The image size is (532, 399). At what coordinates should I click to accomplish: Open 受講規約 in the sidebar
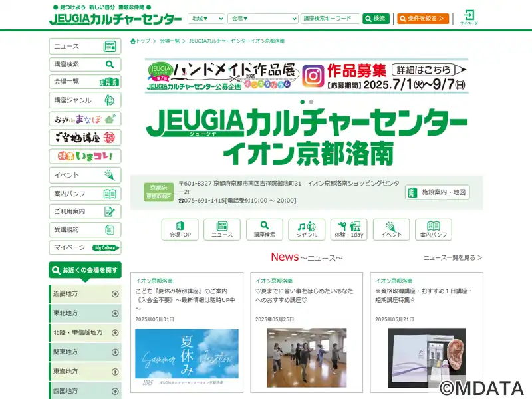[85, 229]
